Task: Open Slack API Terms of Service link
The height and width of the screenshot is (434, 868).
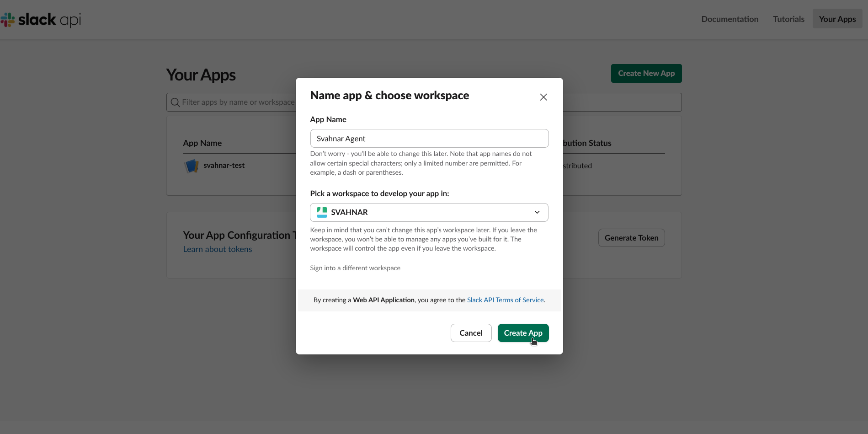Action: pos(505,300)
